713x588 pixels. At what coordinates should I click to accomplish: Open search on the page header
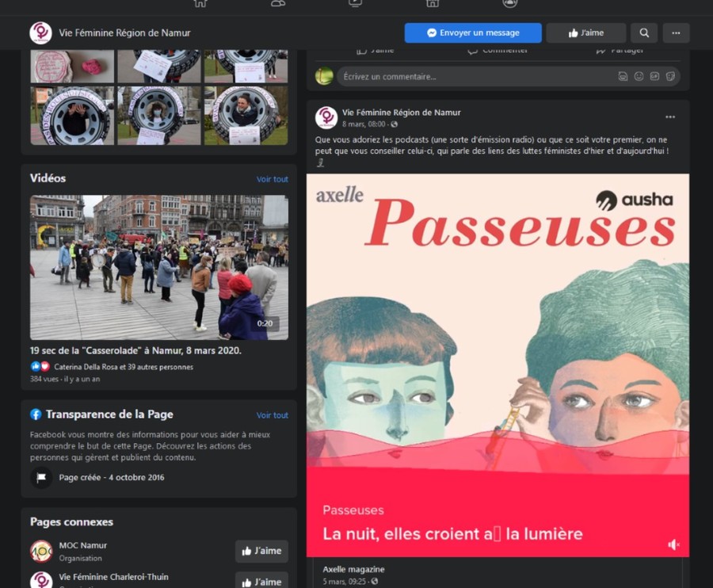click(644, 32)
